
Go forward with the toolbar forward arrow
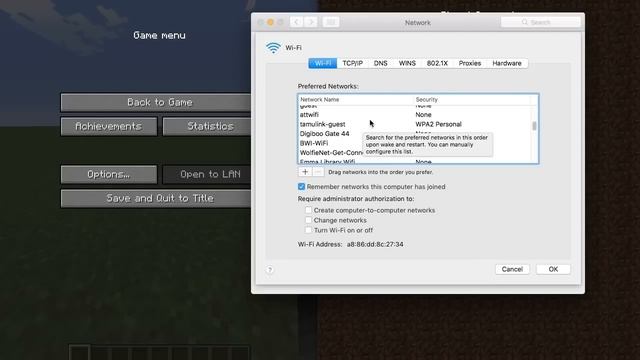pos(311,22)
